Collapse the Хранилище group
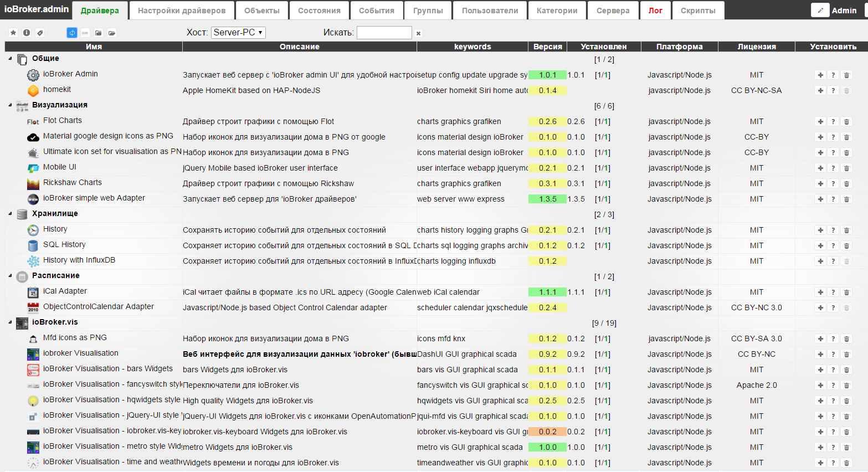Viewport: 868px width, 472px height. (10, 213)
